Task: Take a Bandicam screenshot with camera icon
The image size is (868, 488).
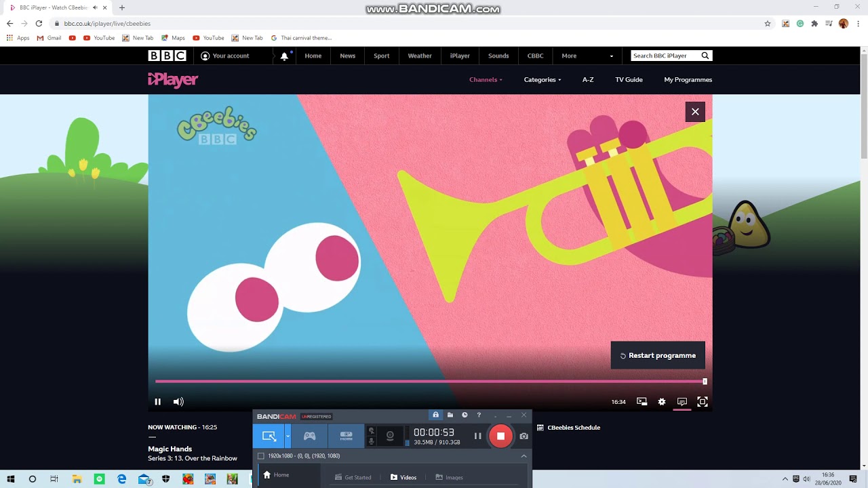Action: click(524, 436)
